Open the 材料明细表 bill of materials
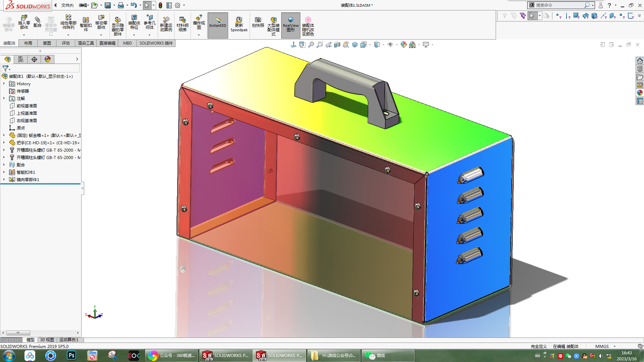The image size is (644, 362). [182, 24]
